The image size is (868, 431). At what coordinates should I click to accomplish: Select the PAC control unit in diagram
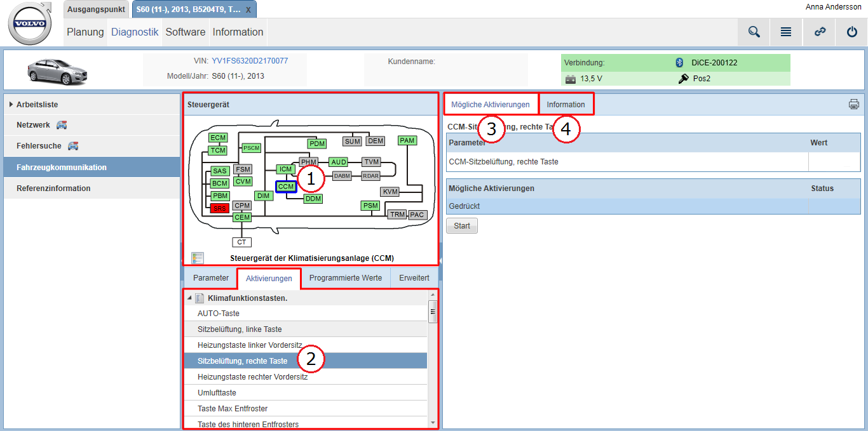pos(417,215)
